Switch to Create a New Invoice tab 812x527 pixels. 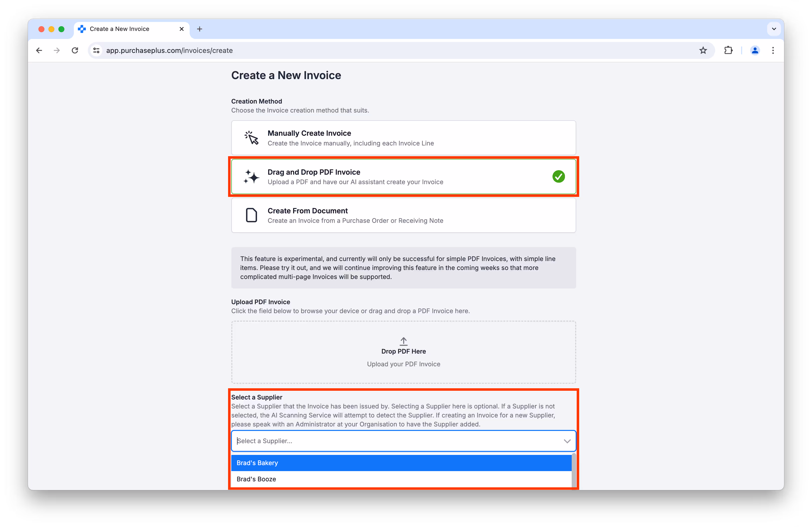click(x=120, y=29)
